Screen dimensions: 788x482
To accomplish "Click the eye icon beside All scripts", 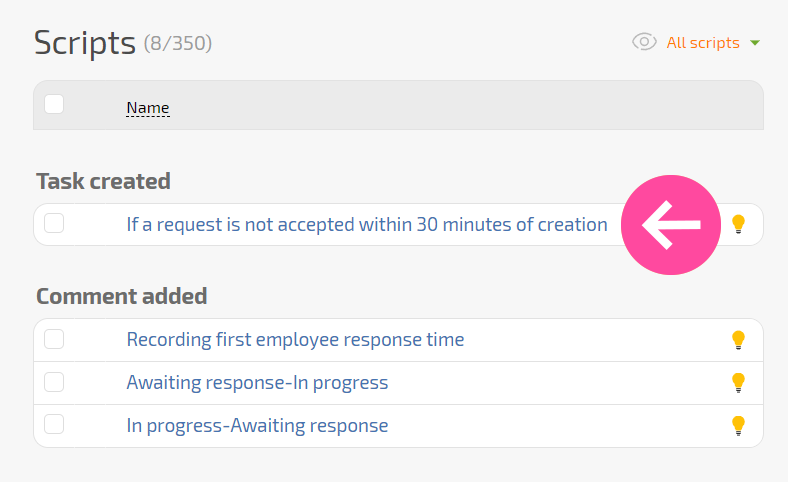I will [644, 42].
